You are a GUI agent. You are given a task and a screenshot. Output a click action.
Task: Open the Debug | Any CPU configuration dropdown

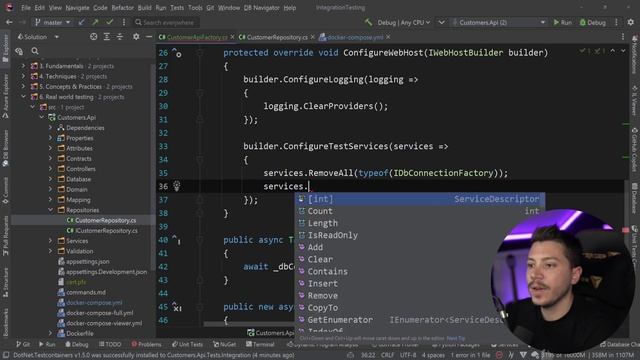pyautogui.click(x=403, y=22)
